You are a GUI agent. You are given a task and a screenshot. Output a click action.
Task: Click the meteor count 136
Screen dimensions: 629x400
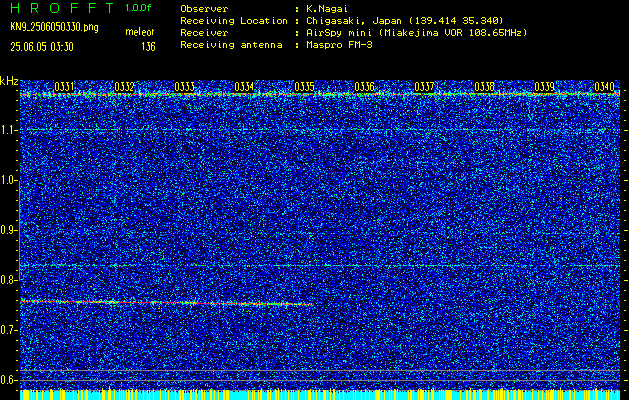(148, 47)
